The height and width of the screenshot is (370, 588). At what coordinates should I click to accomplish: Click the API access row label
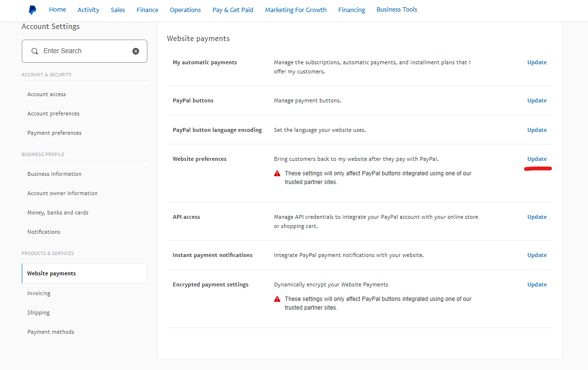click(186, 217)
